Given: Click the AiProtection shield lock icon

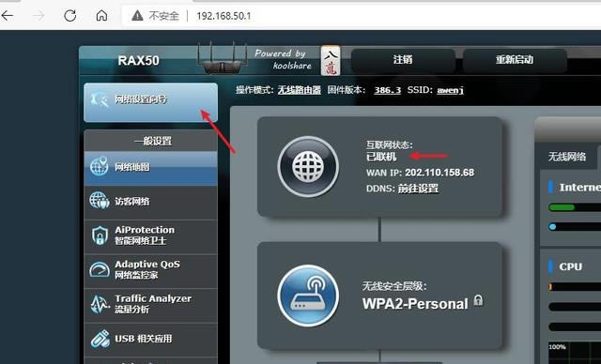Looking at the screenshot, I should tap(100, 235).
